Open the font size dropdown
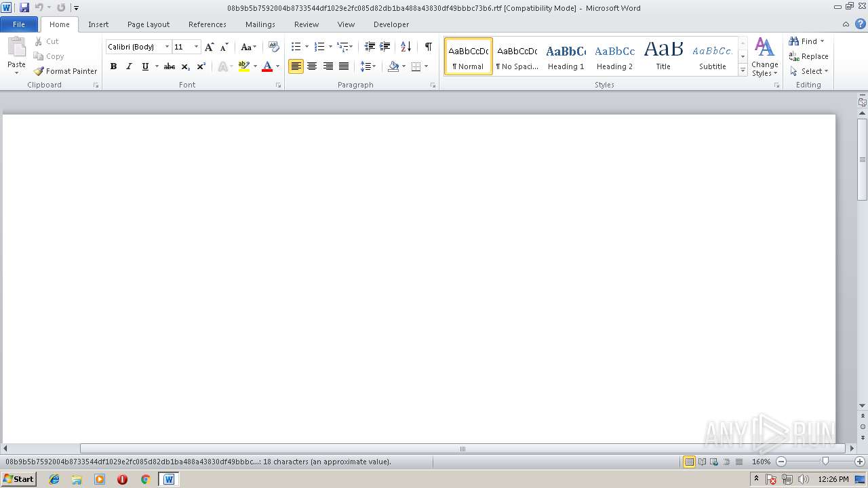Screen dimensions: 868x488 pyautogui.click(x=197, y=47)
